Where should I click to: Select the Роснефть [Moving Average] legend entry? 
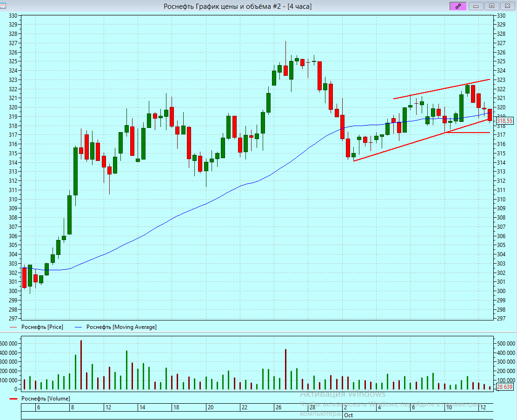click(121, 327)
